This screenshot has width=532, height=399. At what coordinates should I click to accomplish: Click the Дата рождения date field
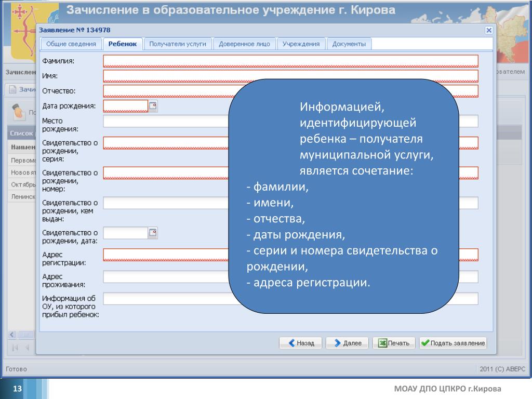click(x=126, y=106)
